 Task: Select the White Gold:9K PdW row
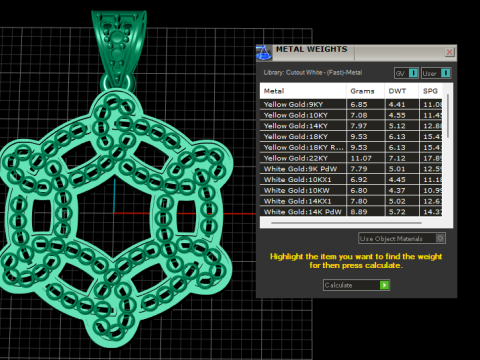pos(351,169)
